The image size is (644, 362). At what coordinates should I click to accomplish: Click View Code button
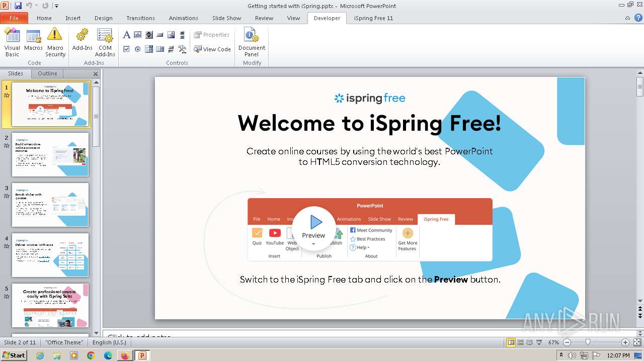[x=212, y=49]
